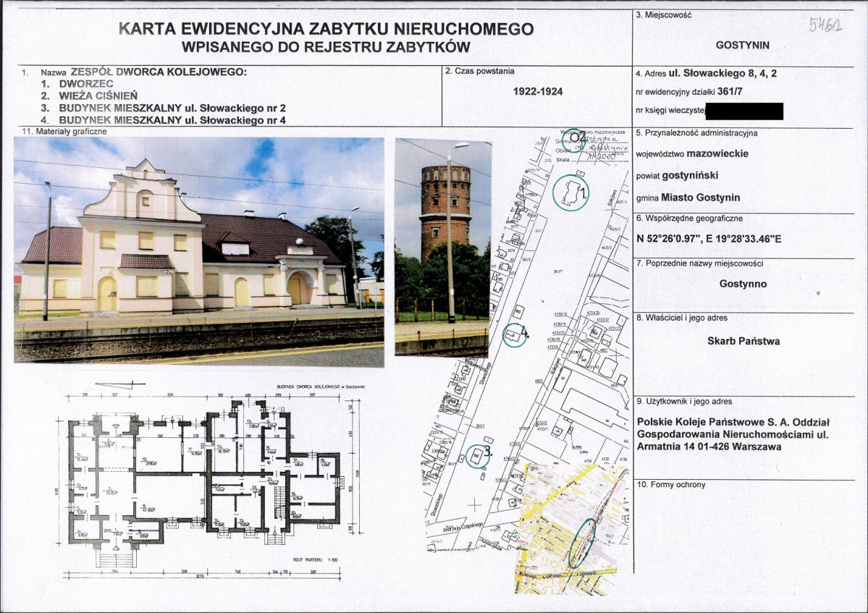Select the text 'ZESPÓŁ DWORCA KOLEJOWEGO:'
This screenshot has height=613, width=868.
pyautogui.click(x=159, y=72)
